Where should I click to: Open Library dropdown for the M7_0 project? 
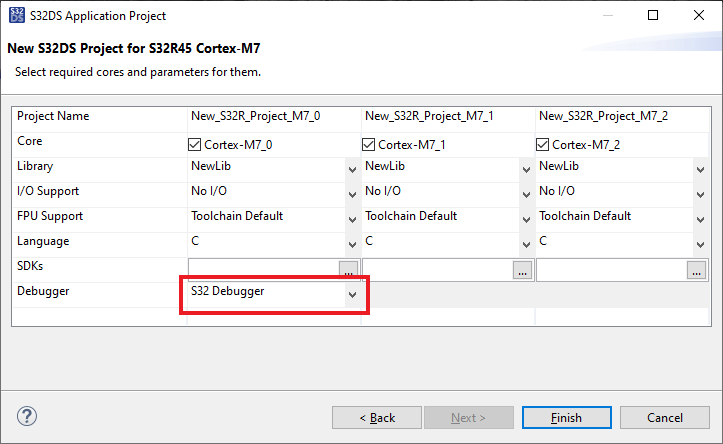(x=351, y=169)
